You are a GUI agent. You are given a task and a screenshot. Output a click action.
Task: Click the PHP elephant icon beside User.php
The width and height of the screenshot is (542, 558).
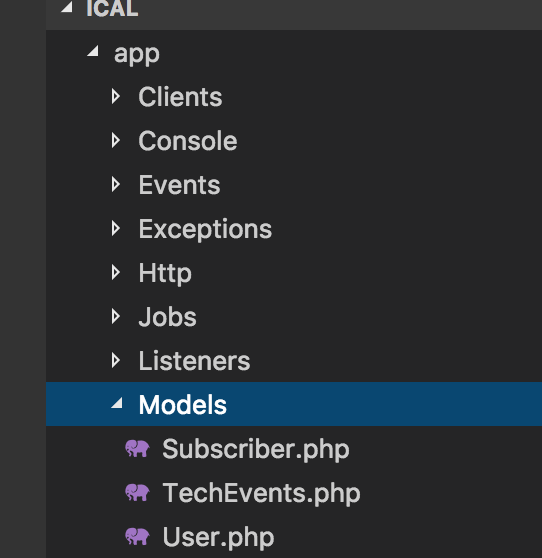coord(137,537)
